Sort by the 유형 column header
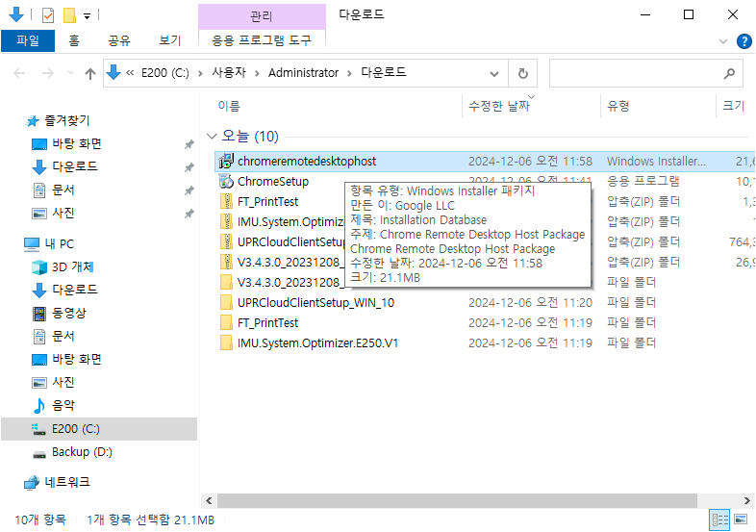756x532 pixels. click(x=617, y=106)
